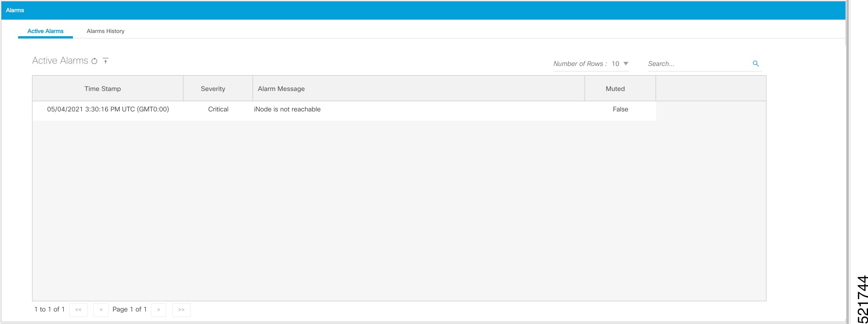Select the Active Alarms tab

45,31
